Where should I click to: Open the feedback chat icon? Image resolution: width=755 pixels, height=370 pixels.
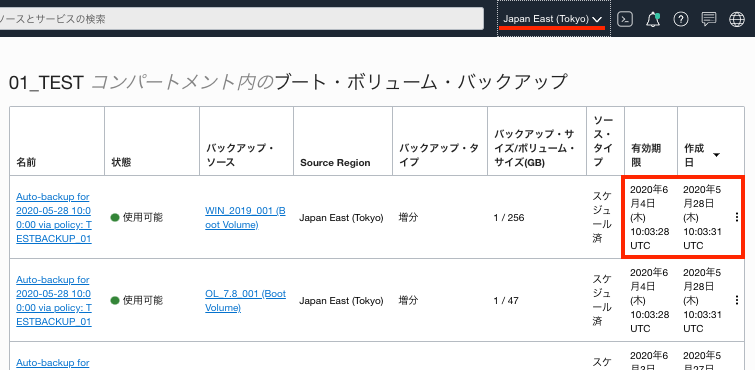pos(709,19)
